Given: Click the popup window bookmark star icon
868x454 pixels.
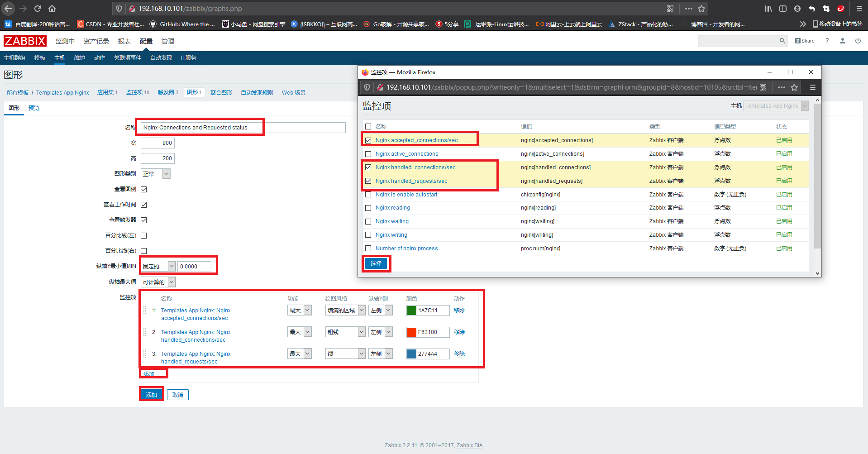Looking at the screenshot, I should coord(794,87).
